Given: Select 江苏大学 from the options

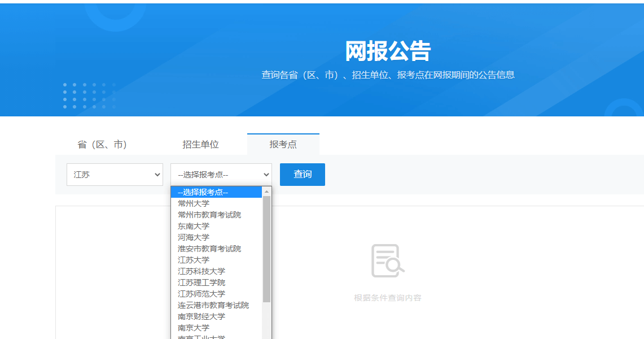Looking at the screenshot, I should coord(194,260).
